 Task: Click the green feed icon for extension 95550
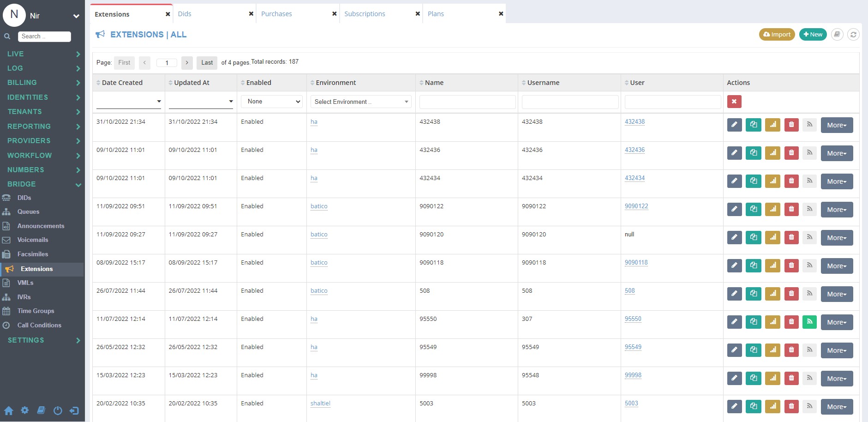coord(809,322)
